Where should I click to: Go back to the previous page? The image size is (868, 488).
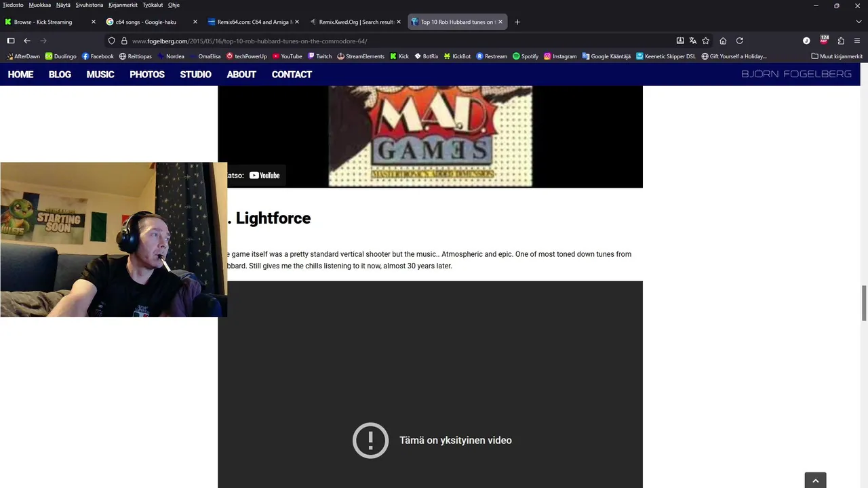click(x=27, y=41)
